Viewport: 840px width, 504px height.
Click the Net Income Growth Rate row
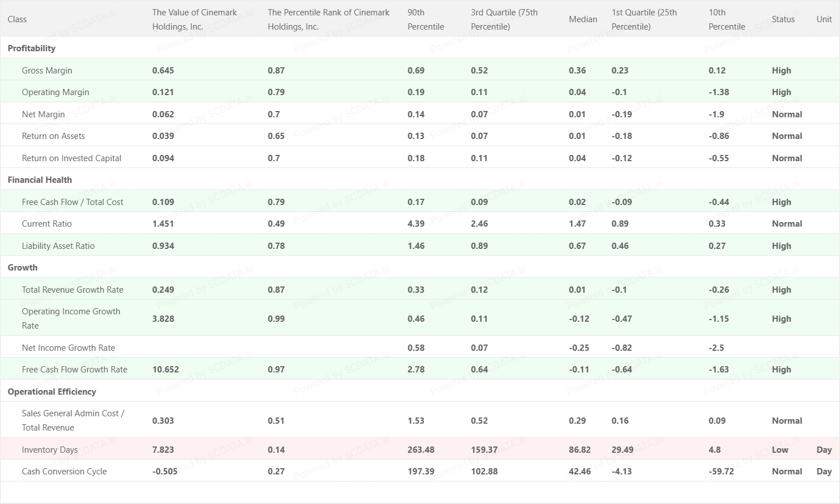68,348
